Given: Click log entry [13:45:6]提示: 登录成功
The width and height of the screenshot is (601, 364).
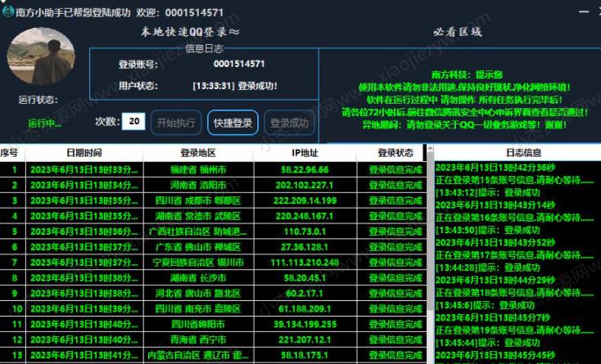Looking at the screenshot, I should [x=486, y=305].
